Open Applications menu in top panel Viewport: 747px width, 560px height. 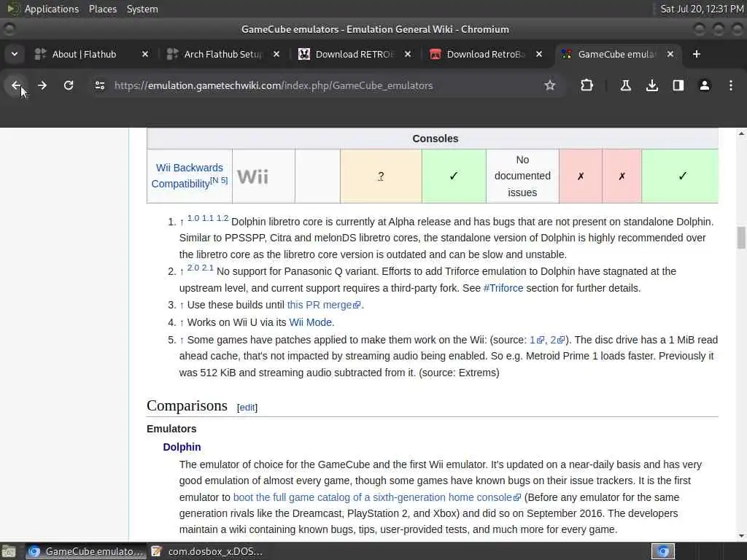click(52, 9)
